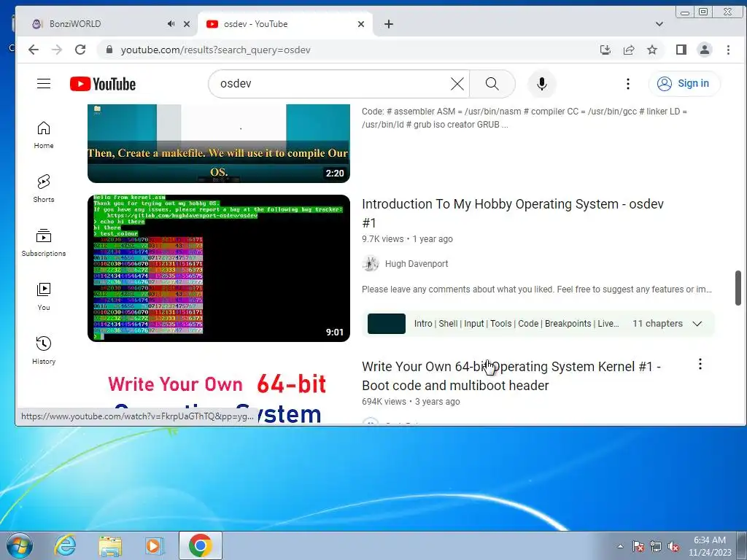The image size is (747, 560).
Task: Open more actions for 64-bit kernel video
Action: 700,365
